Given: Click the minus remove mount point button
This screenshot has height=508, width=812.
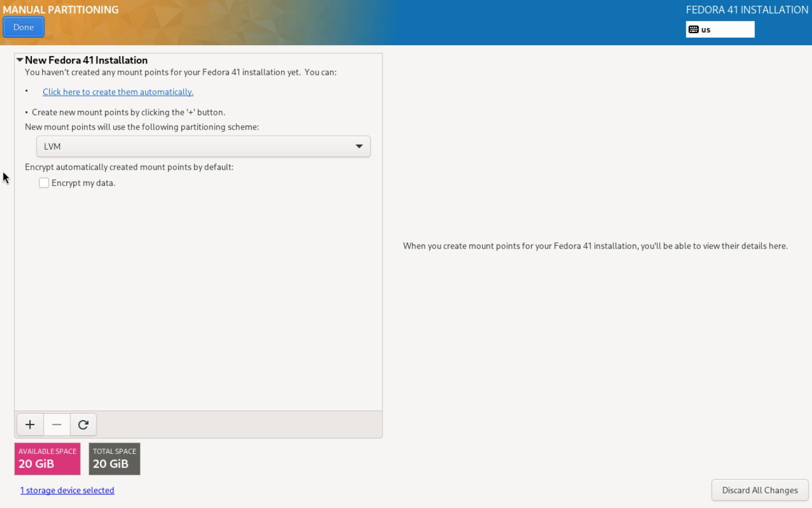Looking at the screenshot, I should 57,425.
